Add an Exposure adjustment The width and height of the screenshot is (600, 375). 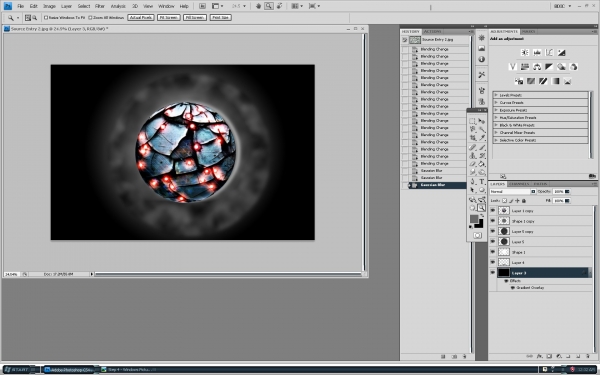(x=561, y=52)
